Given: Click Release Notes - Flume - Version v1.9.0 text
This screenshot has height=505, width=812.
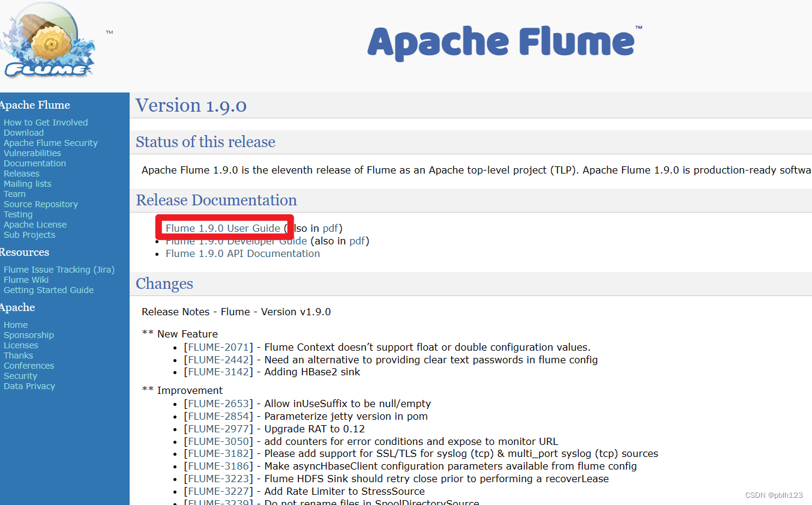Looking at the screenshot, I should (x=236, y=312).
